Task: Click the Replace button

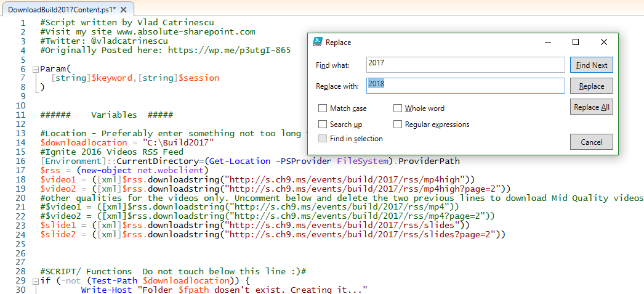Action: pos(591,86)
